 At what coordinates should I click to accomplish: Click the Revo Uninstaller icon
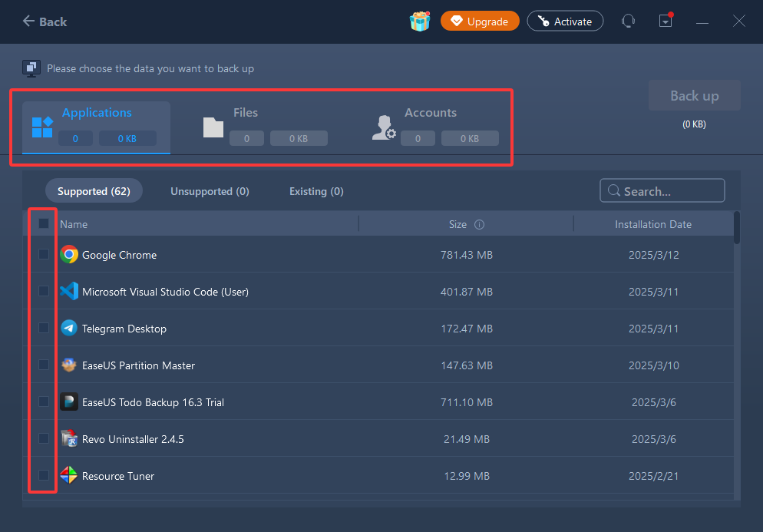point(69,438)
